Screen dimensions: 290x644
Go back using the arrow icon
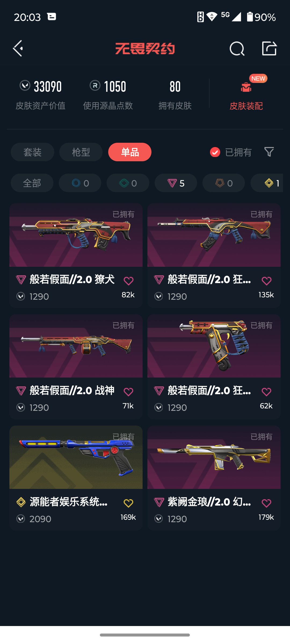point(18,49)
